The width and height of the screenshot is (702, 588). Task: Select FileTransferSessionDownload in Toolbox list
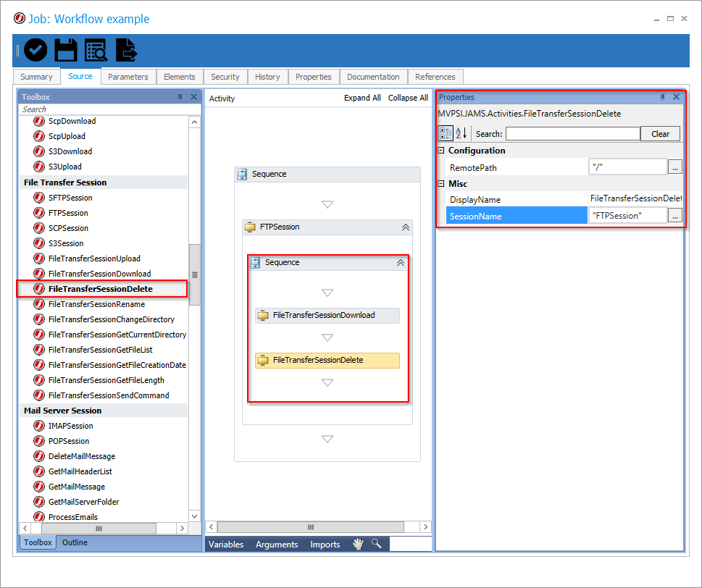99,274
